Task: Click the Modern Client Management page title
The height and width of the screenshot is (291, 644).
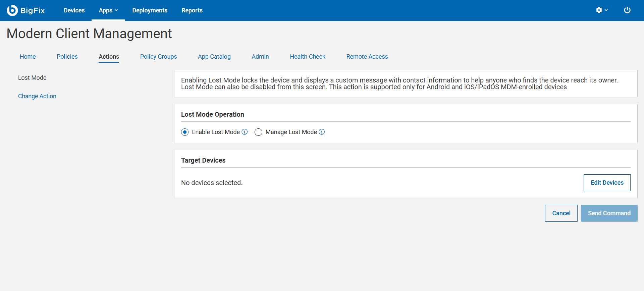Action: [89, 34]
